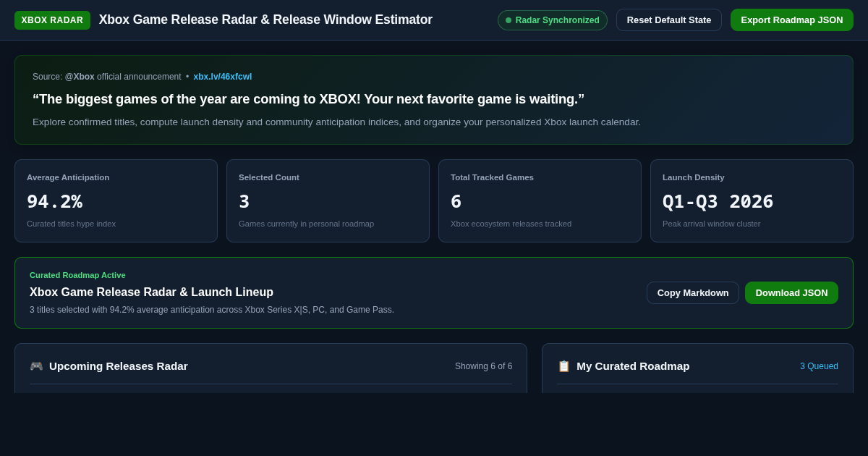868x456 pixels.
Task: Click the page title Xbox Game Release Radar
Action: click(x=265, y=20)
